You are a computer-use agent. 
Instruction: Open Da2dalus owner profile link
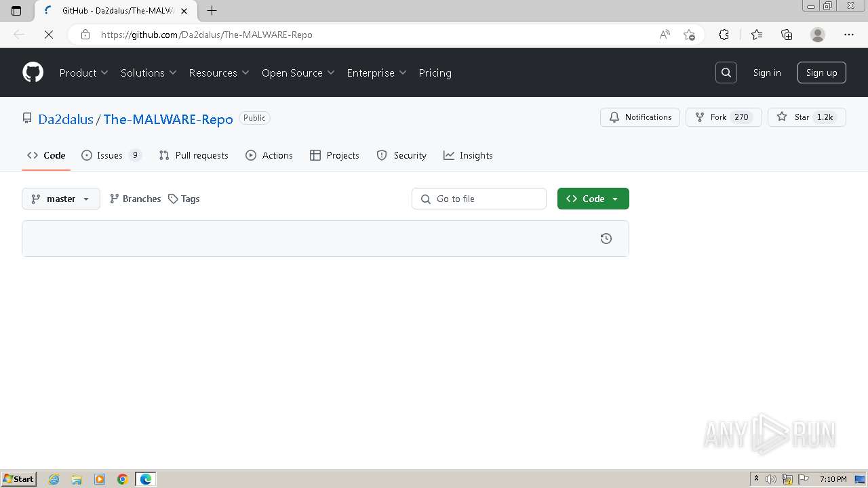(x=66, y=119)
